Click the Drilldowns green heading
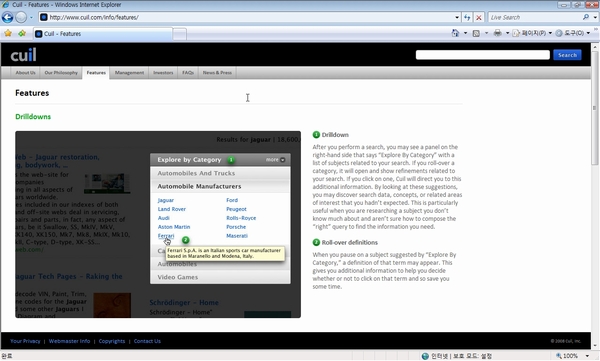600x361 pixels. 33,117
